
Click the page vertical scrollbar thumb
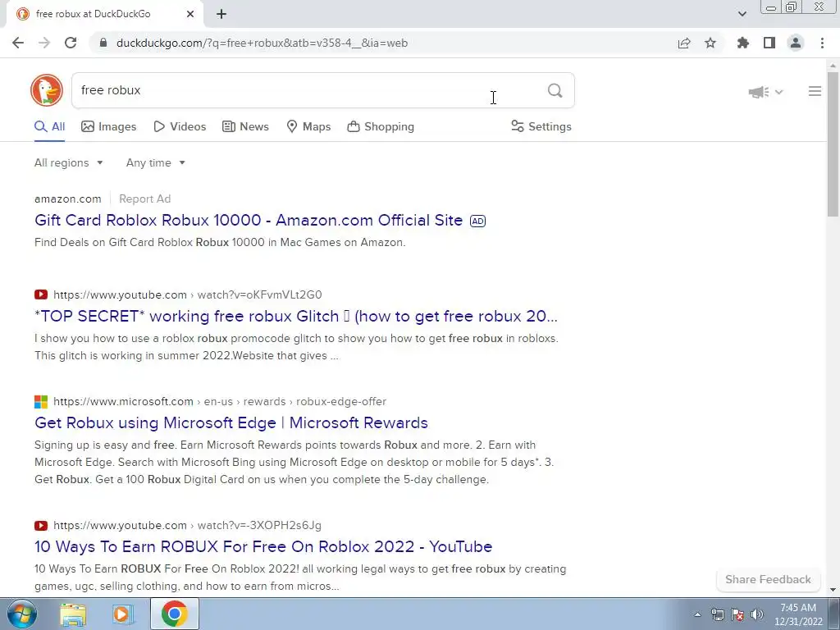pos(833,144)
